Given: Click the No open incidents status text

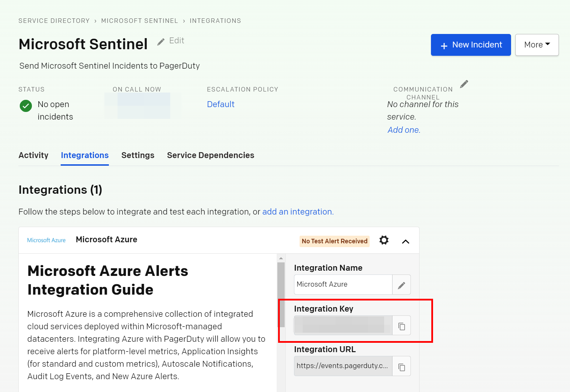Looking at the screenshot, I should [55, 111].
